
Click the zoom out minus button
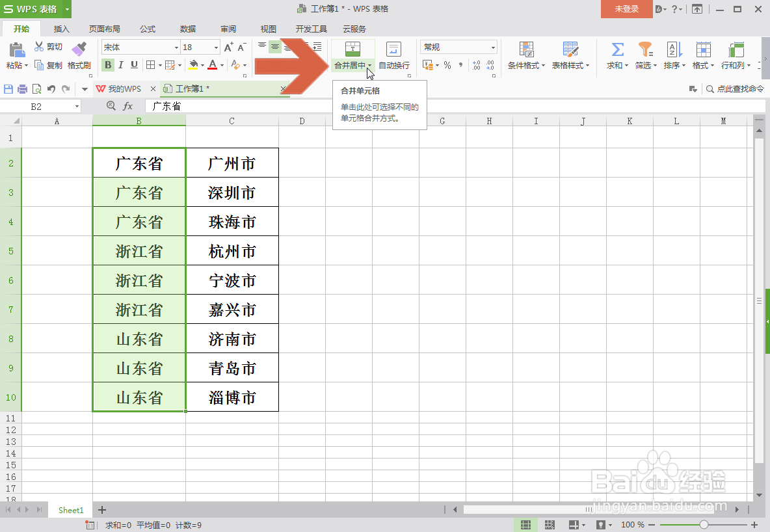(652, 525)
